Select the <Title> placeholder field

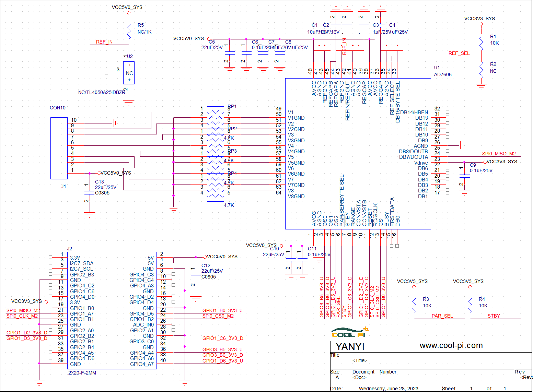360,360
